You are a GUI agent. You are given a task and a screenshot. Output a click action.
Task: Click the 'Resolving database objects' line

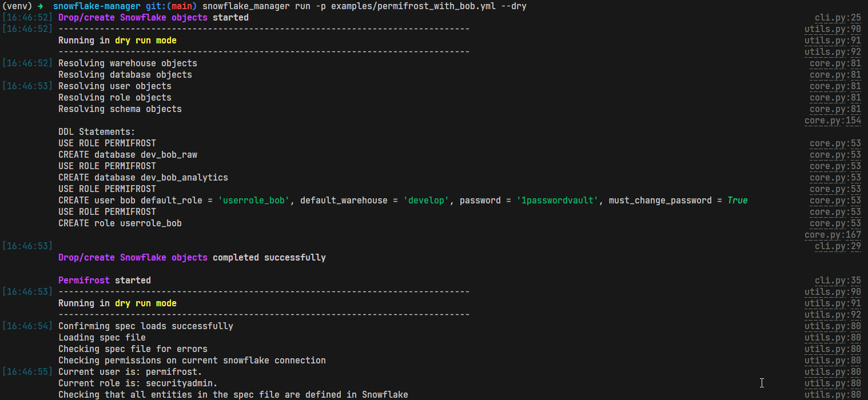tap(125, 75)
